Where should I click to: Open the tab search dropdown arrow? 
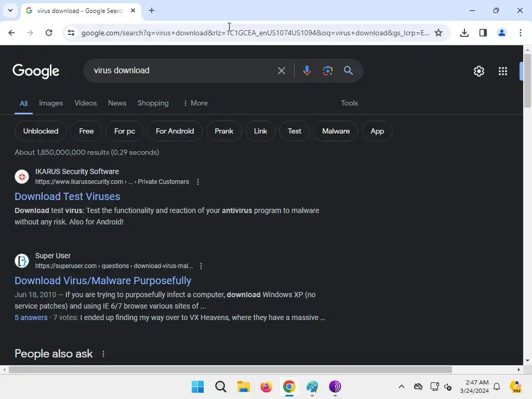(10, 10)
